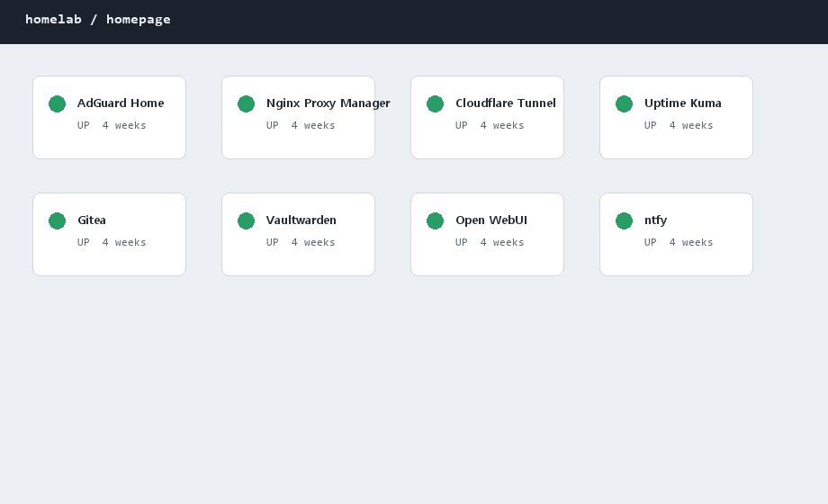Viewport: 828px width, 504px height.
Task: Click the green status dot for Uptime Kuma
Action: (625, 104)
